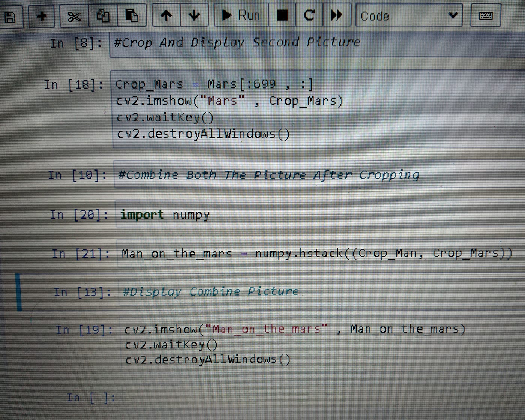Click the In [18]: prompt label

(74, 85)
